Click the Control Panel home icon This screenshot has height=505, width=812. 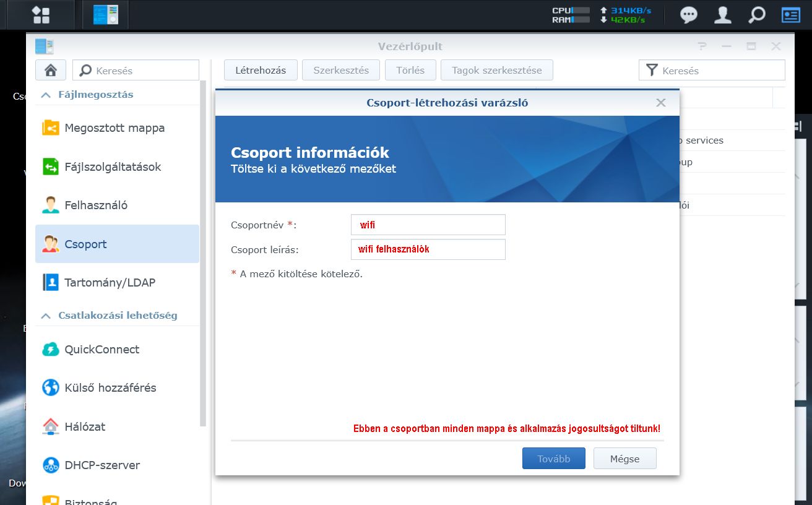click(51, 71)
